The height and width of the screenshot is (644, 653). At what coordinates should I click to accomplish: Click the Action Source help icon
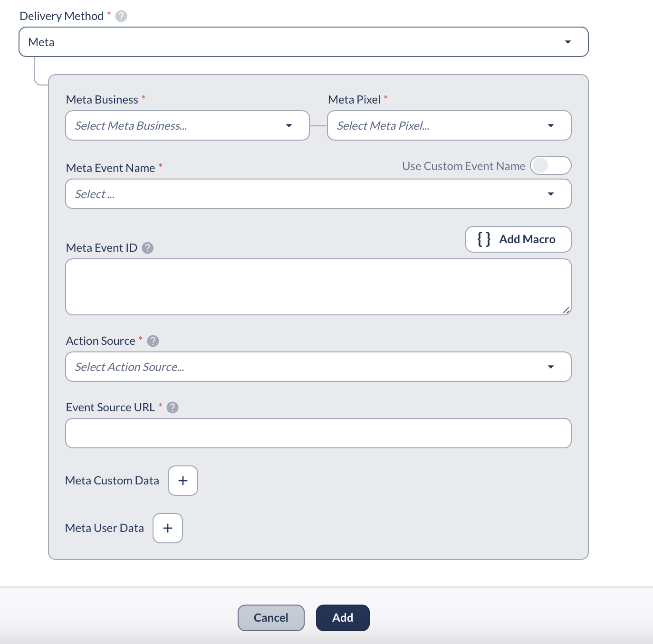coord(153,341)
